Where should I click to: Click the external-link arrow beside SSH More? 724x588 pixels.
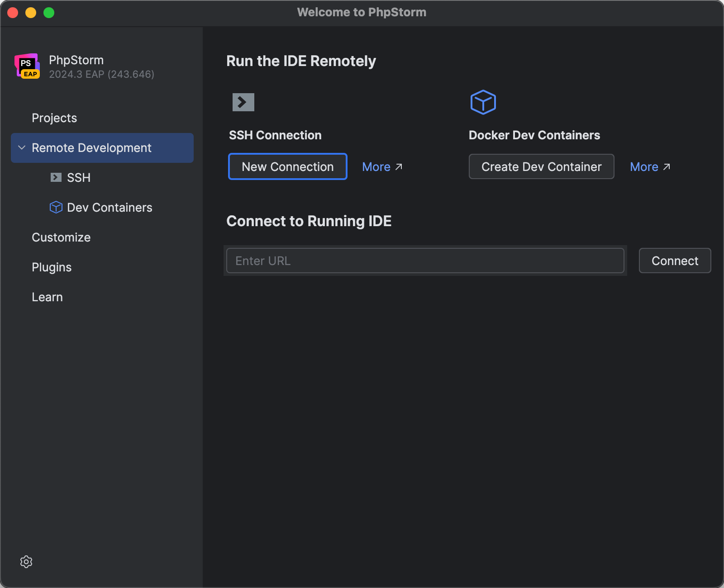click(x=399, y=166)
